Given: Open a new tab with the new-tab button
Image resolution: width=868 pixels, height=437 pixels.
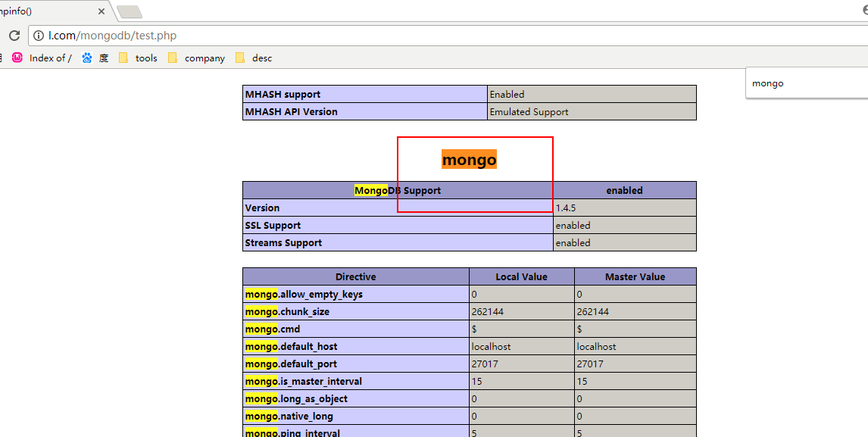Looking at the screenshot, I should coord(130,11).
